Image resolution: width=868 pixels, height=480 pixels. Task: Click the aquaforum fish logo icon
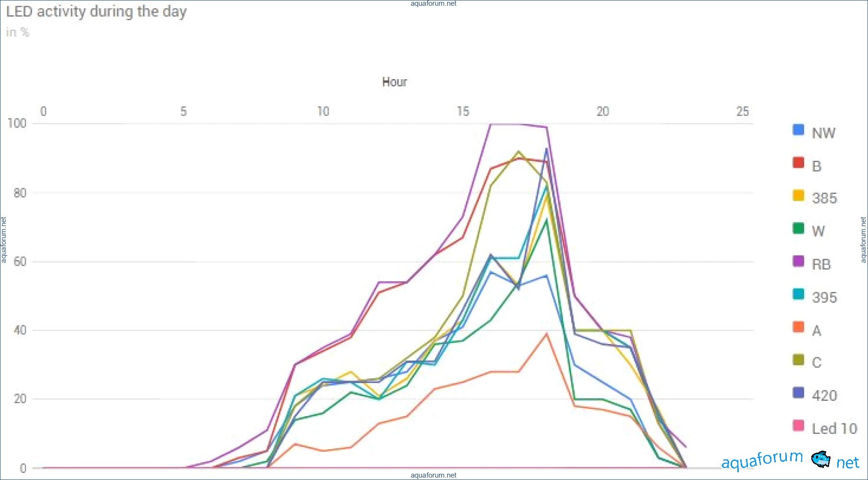pyautogui.click(x=820, y=459)
